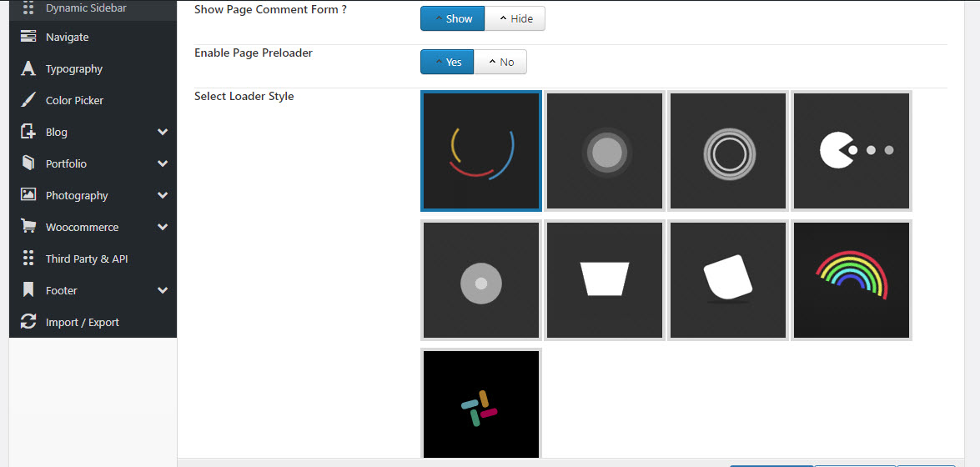
Task: Disable Page Preloader with No
Action: pos(500,62)
